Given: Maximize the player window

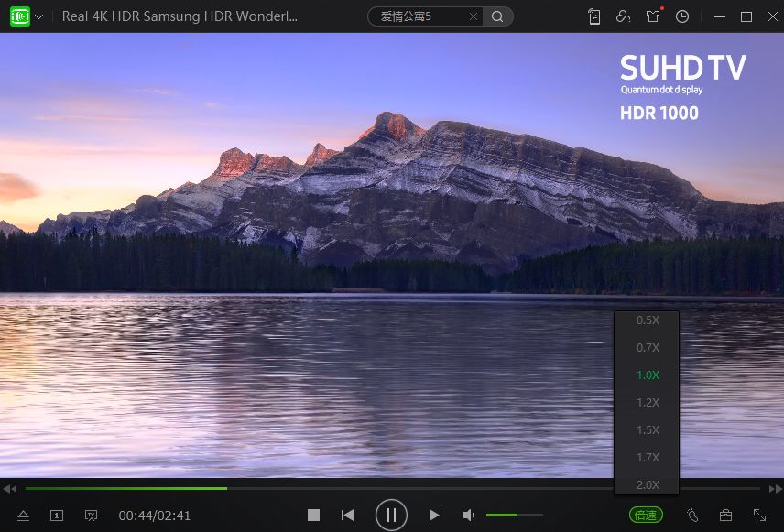Looking at the screenshot, I should pos(746,17).
